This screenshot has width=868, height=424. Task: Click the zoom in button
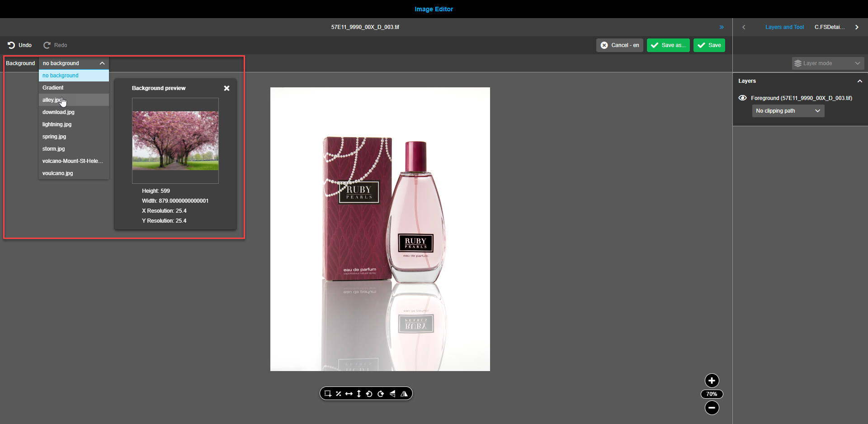click(x=712, y=381)
